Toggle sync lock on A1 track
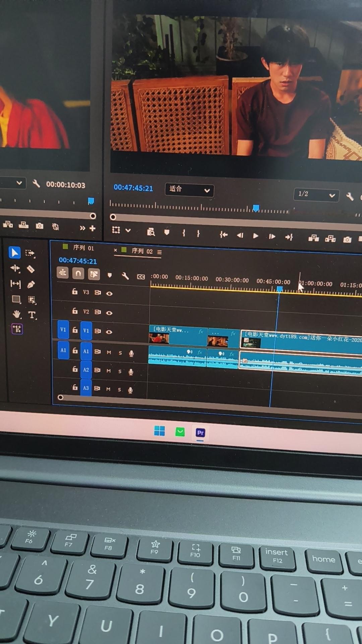The image size is (362, 644). coord(98,352)
